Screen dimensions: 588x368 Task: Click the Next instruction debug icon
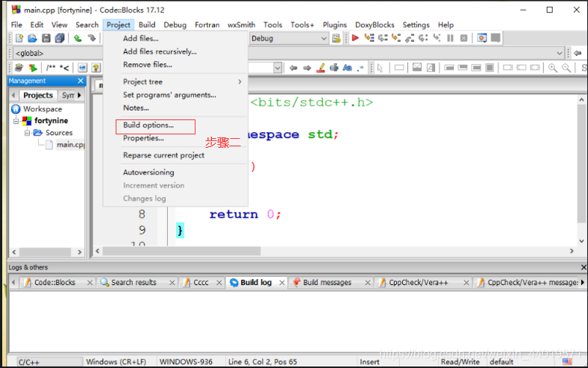click(x=423, y=38)
